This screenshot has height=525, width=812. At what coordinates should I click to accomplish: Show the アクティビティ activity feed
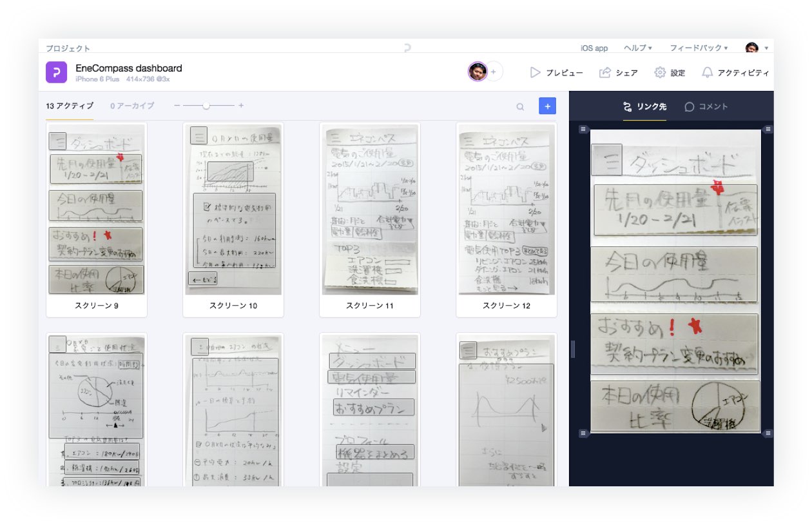[735, 73]
